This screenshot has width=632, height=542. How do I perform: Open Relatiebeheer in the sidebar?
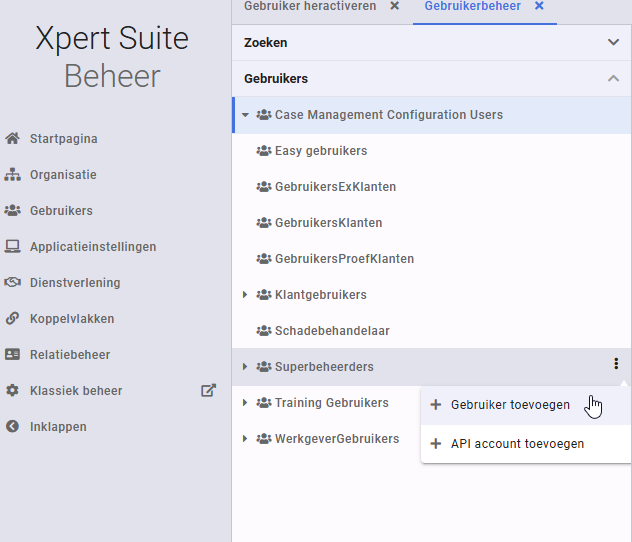tap(70, 355)
